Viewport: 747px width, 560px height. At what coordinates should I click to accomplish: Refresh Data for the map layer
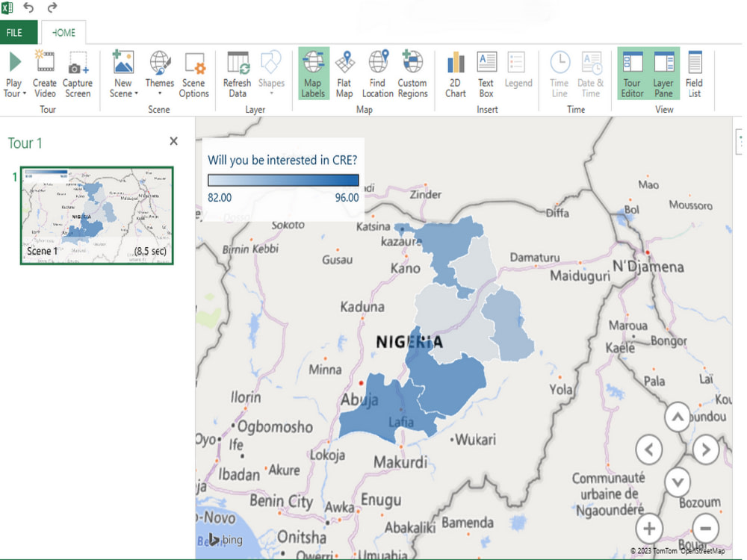[237, 72]
